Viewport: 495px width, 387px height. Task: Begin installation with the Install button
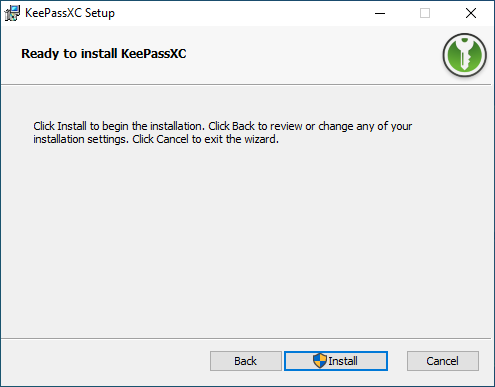pyautogui.click(x=336, y=361)
